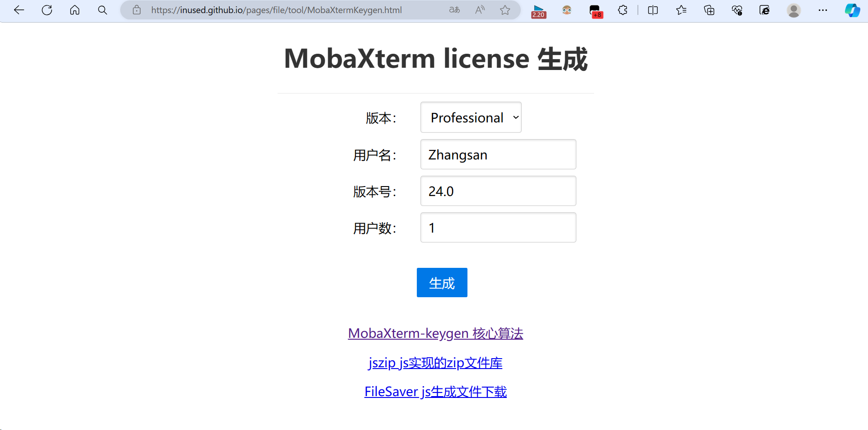Open the 版本 Professional dropdown
This screenshot has height=430, width=868.
[x=471, y=117]
